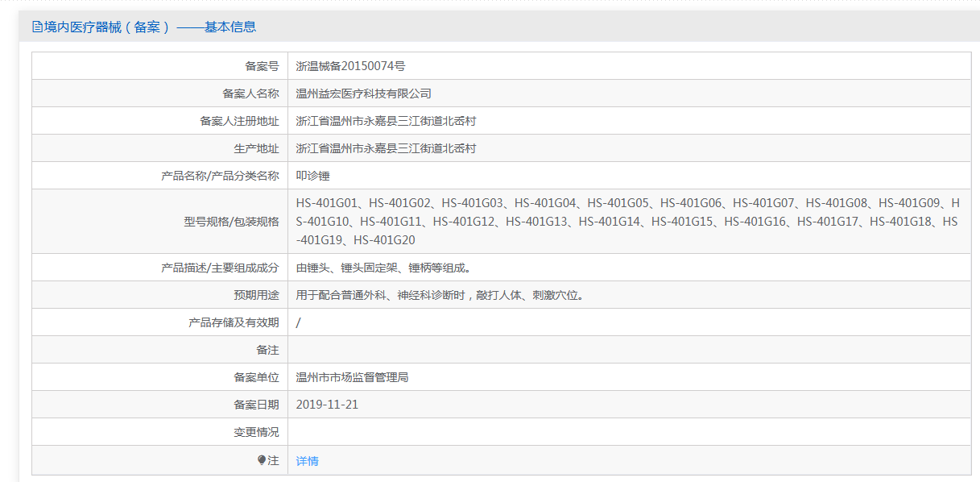Select the date 2019-11-21
This screenshot has height=482, width=980.
(x=327, y=405)
